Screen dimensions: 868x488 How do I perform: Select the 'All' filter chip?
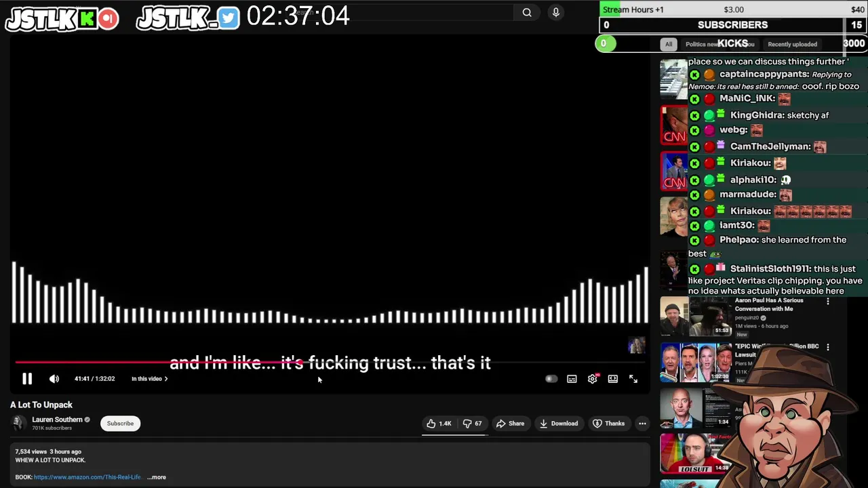pyautogui.click(x=669, y=44)
